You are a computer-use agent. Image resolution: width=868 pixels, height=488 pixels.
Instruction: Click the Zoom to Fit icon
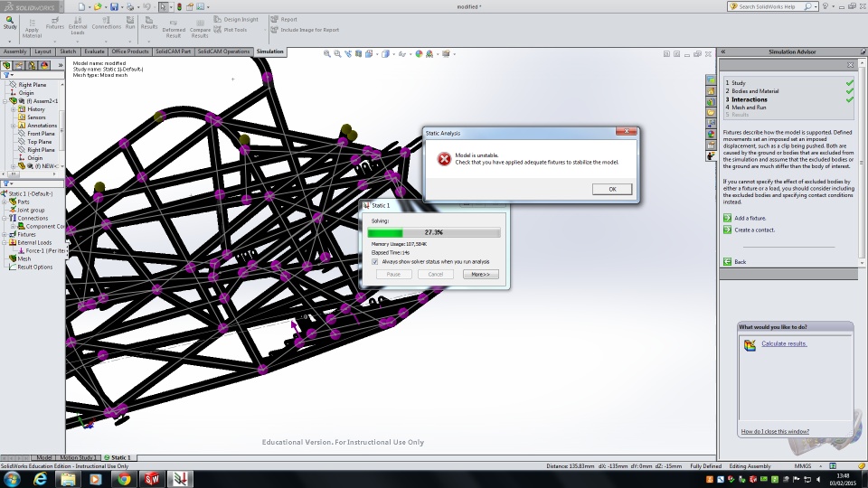tap(327, 53)
